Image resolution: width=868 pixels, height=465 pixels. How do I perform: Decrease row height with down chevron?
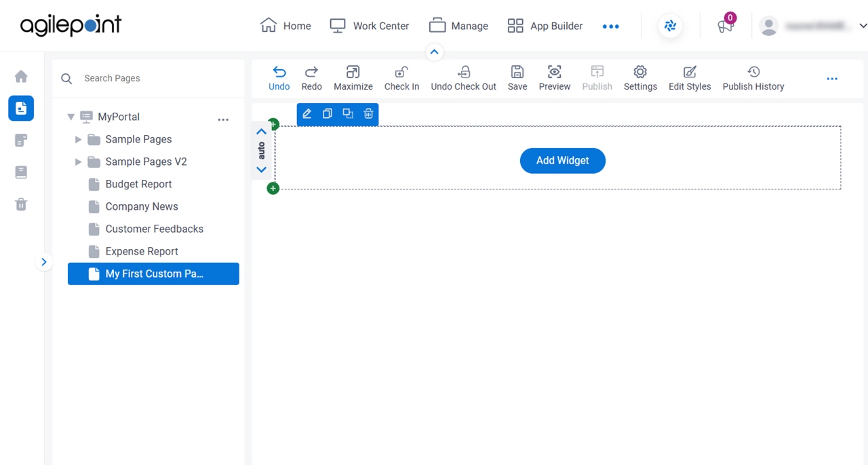tap(261, 170)
